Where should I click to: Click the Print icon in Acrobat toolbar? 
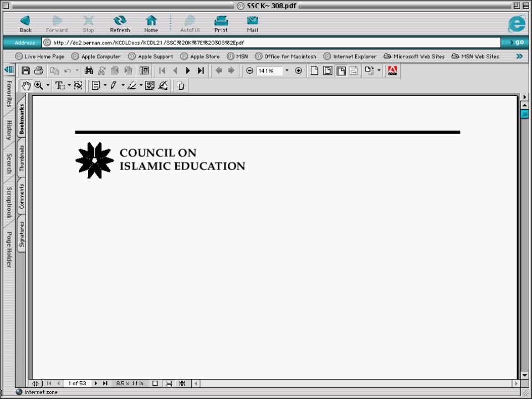coord(39,70)
